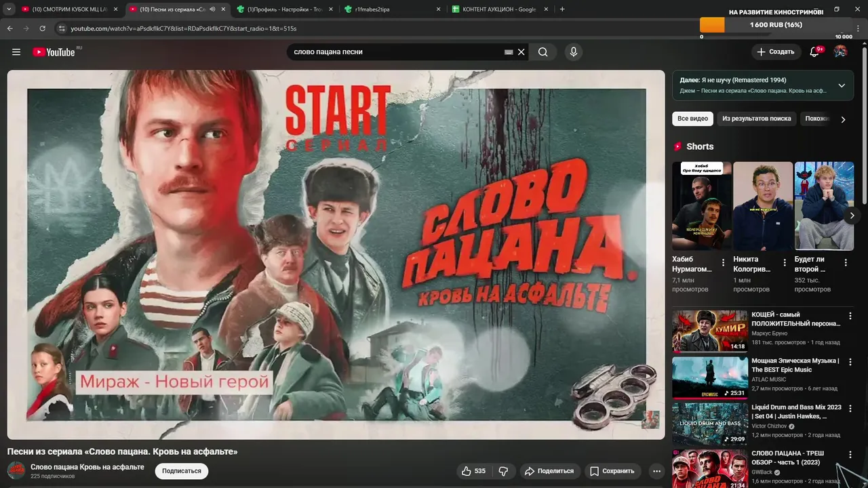Select the 'Похожие' filter chip

point(816,119)
